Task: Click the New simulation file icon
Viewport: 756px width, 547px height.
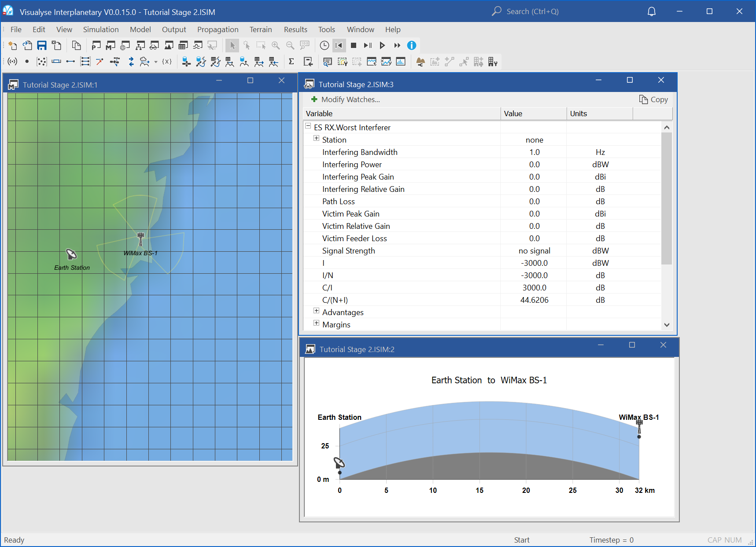Action: click(x=12, y=45)
